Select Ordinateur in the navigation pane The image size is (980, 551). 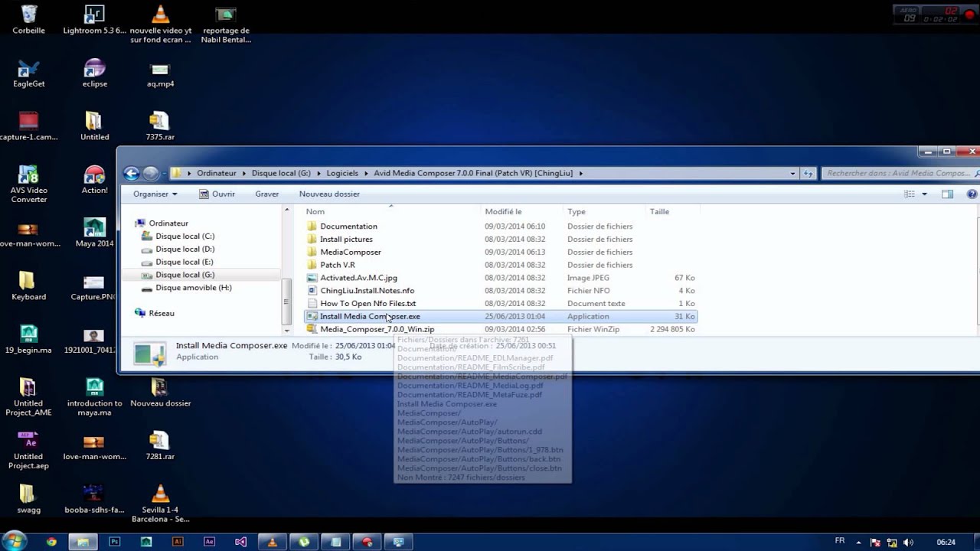(168, 223)
